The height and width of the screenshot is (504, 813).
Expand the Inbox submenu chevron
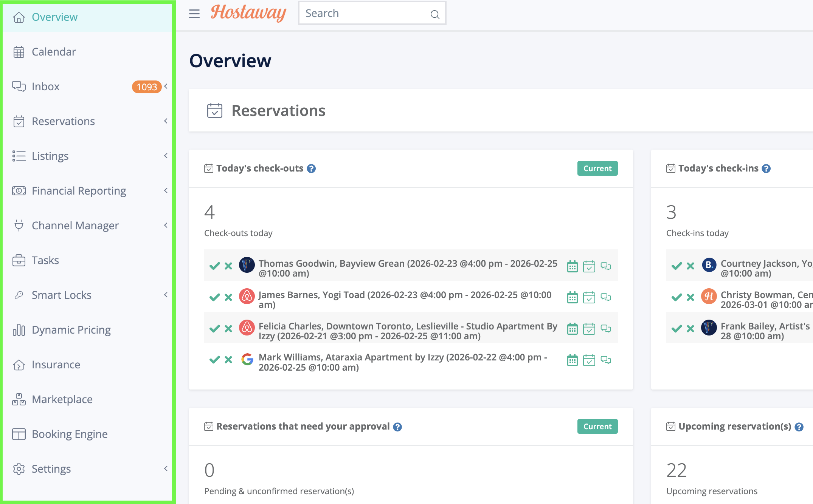click(x=166, y=86)
